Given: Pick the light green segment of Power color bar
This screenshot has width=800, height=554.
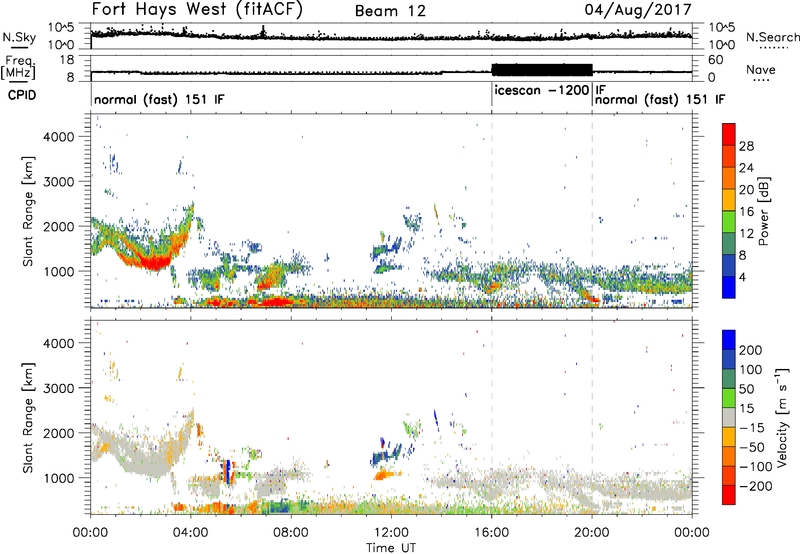Looking at the screenshot, I should coord(729,221).
